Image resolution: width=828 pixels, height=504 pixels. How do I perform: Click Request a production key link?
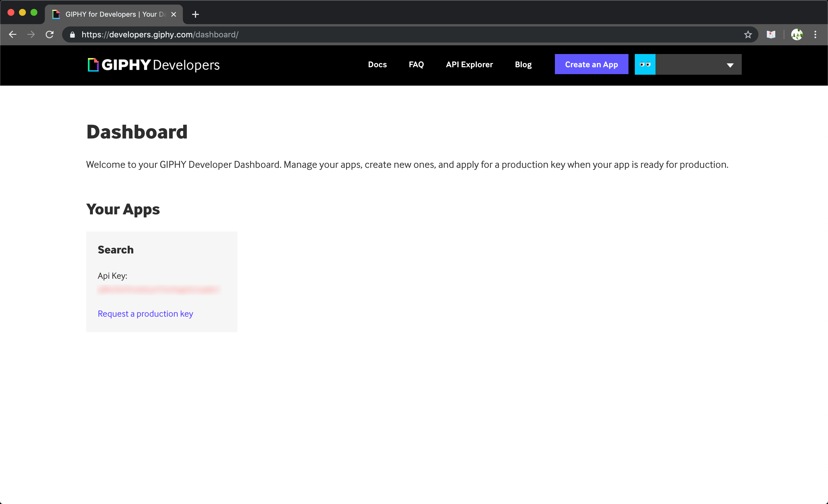(x=145, y=313)
